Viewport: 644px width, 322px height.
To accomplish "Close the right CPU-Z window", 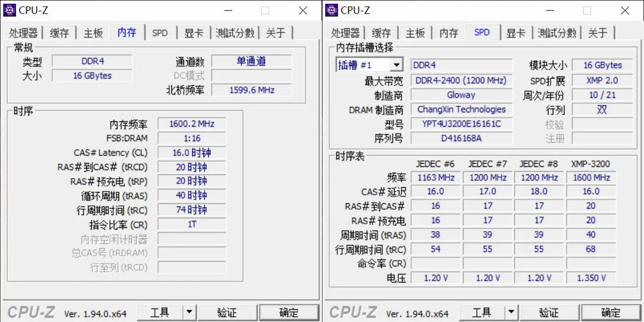I will 625,10.
